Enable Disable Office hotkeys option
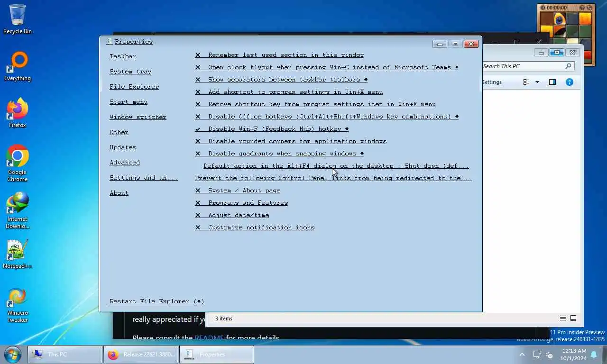The image size is (607, 364). point(327,117)
